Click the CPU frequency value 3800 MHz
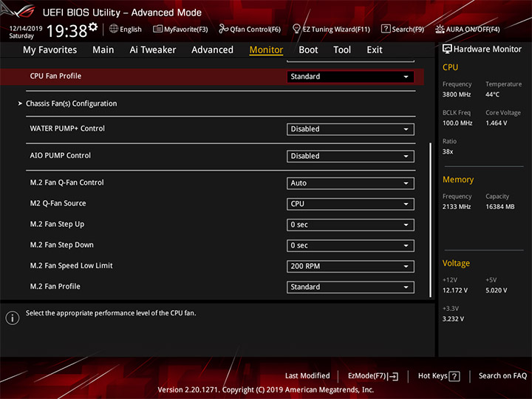 [457, 95]
